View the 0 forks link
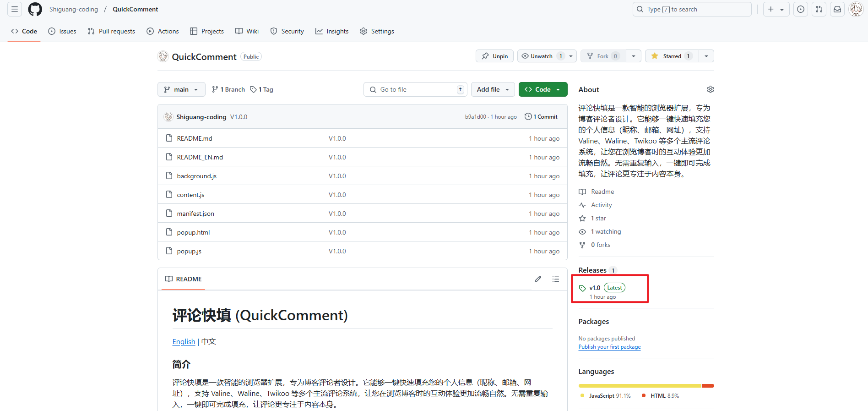The height and width of the screenshot is (411, 868). tap(595, 245)
